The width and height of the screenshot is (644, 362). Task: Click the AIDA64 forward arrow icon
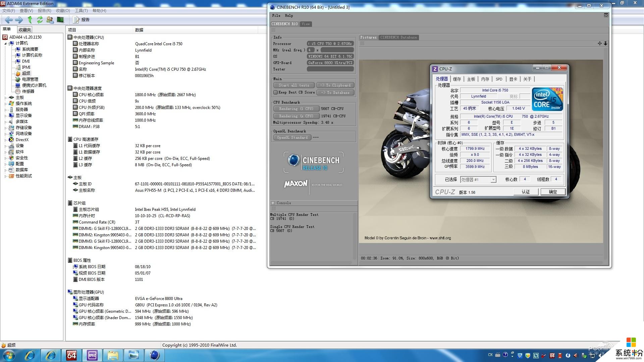click(x=19, y=20)
